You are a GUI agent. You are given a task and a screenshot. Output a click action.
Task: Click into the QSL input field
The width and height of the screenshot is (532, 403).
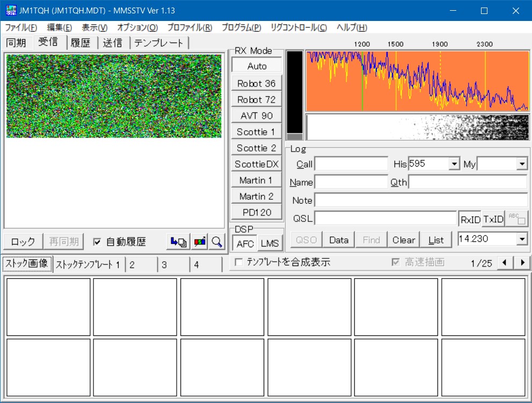(x=385, y=218)
